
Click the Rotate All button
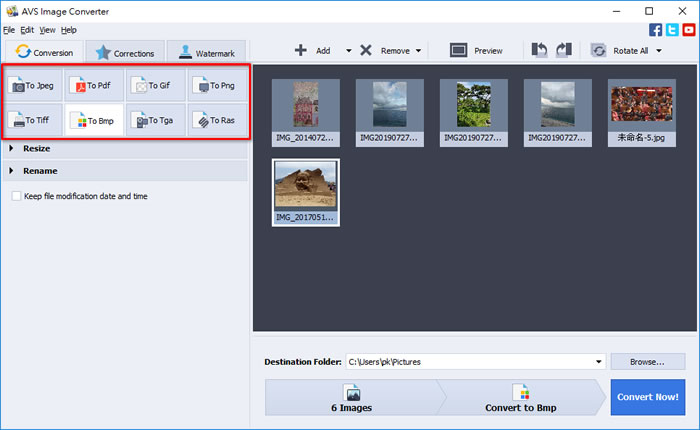click(620, 50)
